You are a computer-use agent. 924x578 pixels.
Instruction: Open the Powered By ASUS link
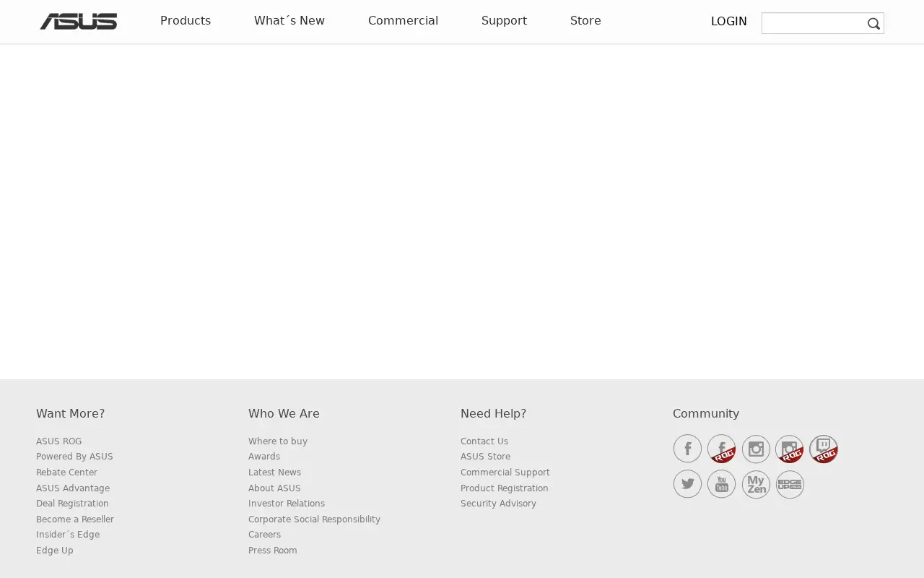tap(74, 457)
